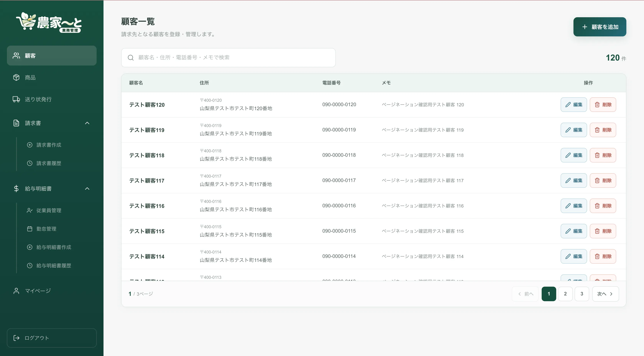Edit テスト顧客120
644x356 pixels.
[x=573, y=104]
